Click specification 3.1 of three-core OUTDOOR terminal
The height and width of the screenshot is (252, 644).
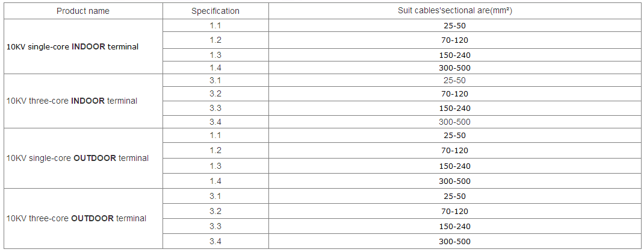click(215, 196)
